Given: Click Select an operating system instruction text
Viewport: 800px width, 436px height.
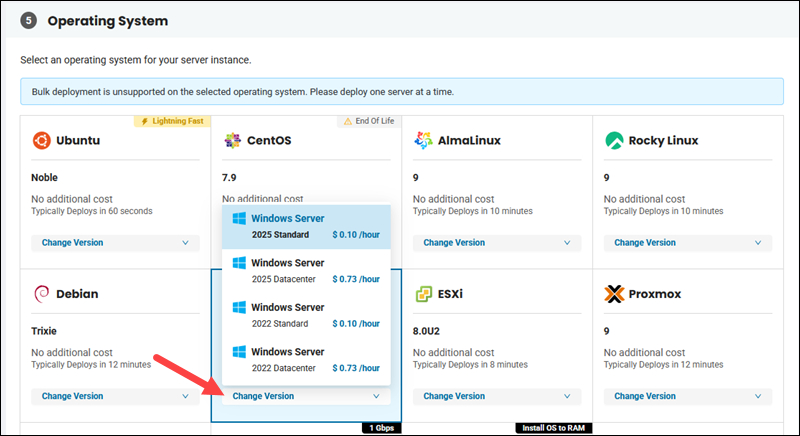Looking at the screenshot, I should click(x=136, y=60).
